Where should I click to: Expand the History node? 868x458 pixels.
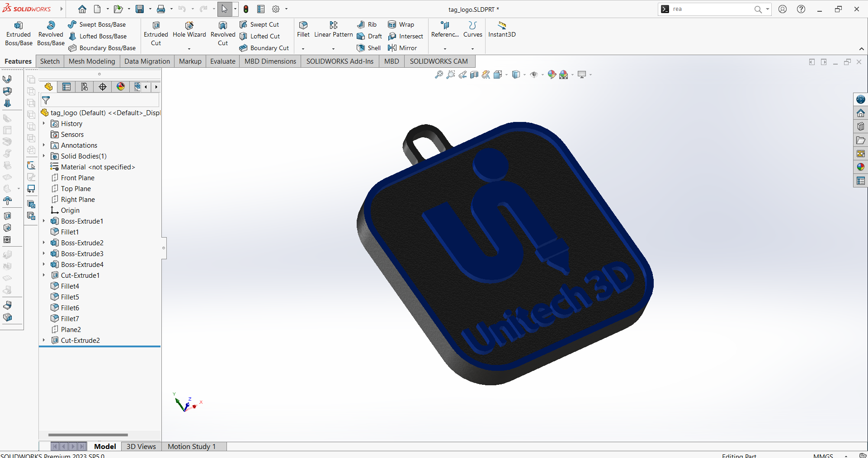44,123
